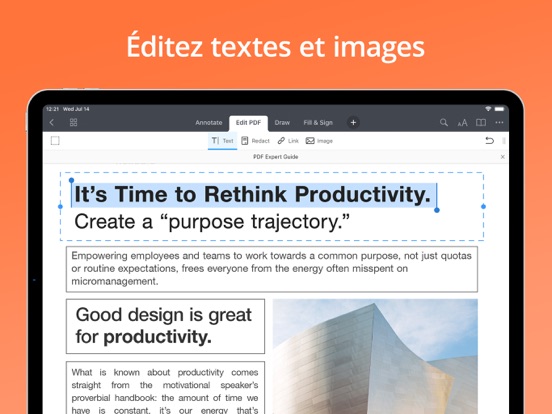
Task: Select the Edit PDF tab
Action: (x=248, y=123)
